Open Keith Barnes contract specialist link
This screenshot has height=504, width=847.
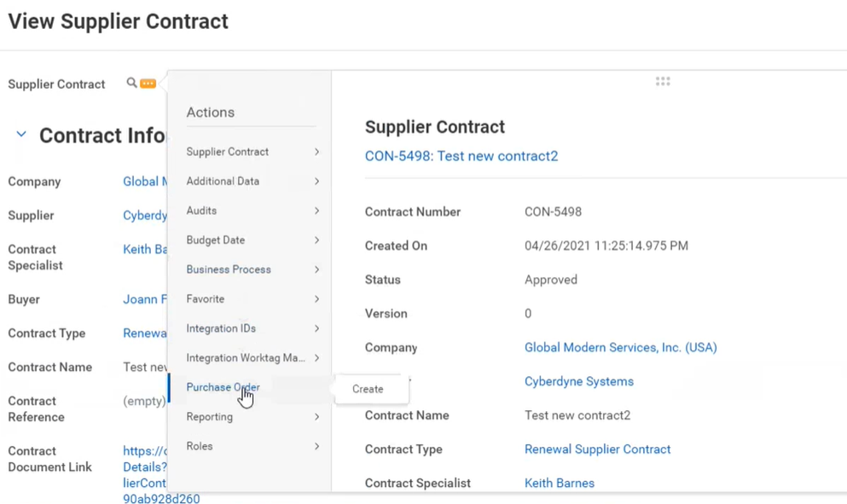click(559, 483)
